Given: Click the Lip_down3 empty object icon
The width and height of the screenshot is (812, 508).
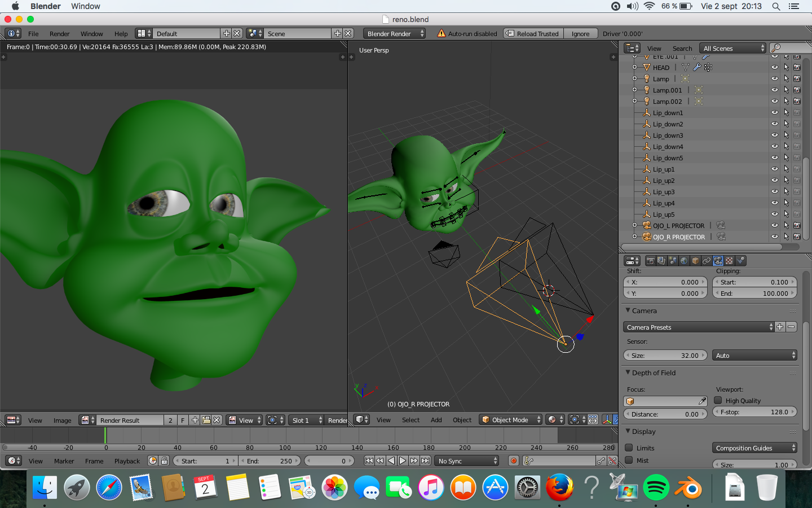Looking at the screenshot, I should (647, 135).
